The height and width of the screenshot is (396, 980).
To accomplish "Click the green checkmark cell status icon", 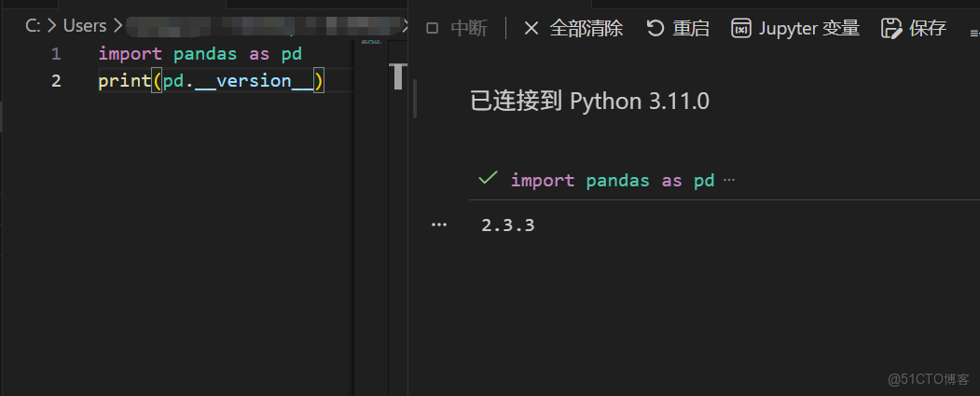I will tap(487, 179).
